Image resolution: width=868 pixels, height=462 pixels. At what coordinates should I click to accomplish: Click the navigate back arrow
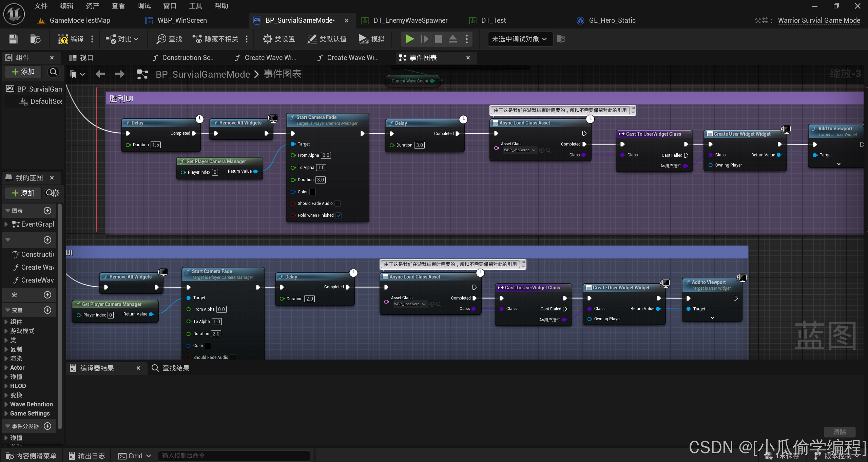pyautogui.click(x=100, y=74)
